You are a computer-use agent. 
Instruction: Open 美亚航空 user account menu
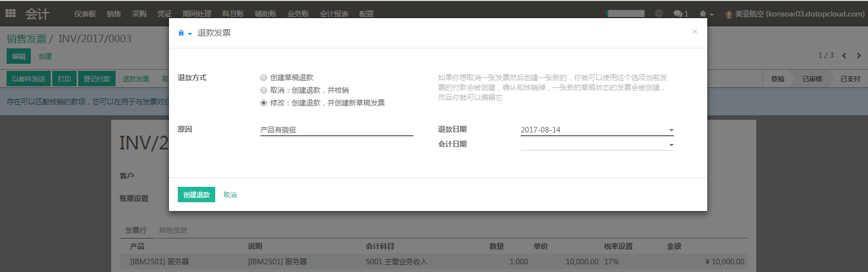pyautogui.click(x=795, y=14)
